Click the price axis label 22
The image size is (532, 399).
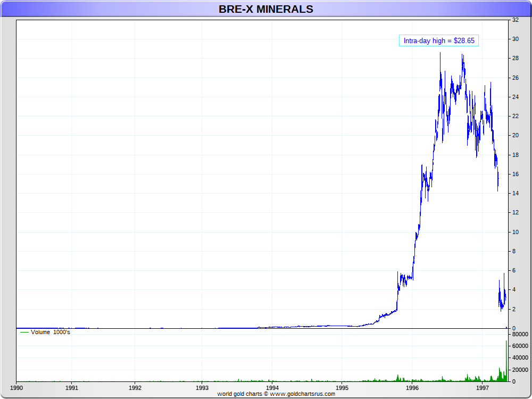pyautogui.click(x=516, y=117)
